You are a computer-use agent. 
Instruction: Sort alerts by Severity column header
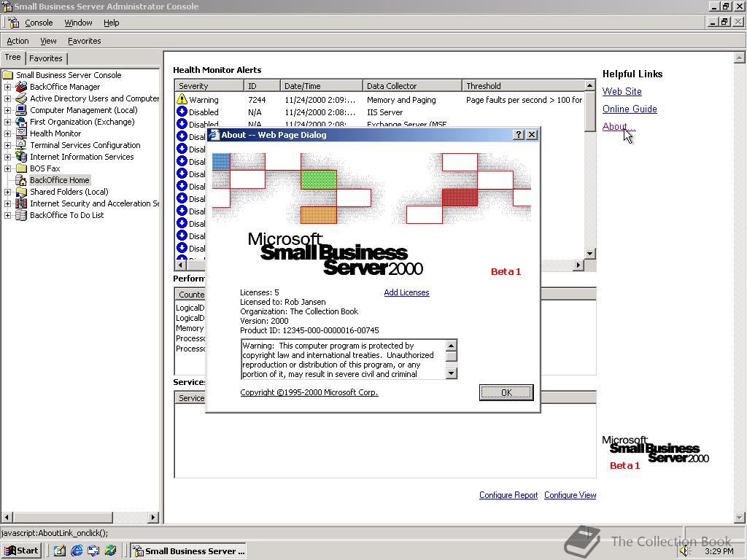coord(209,86)
